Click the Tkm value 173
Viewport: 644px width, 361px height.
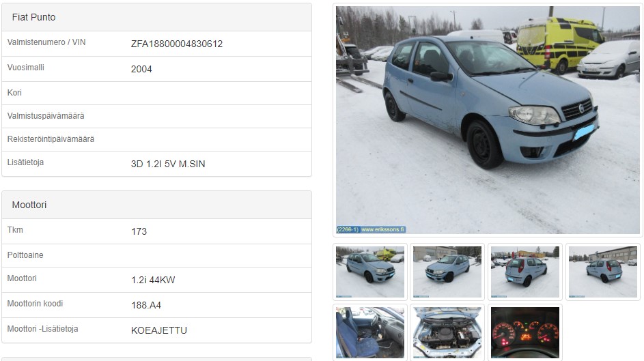tap(139, 231)
